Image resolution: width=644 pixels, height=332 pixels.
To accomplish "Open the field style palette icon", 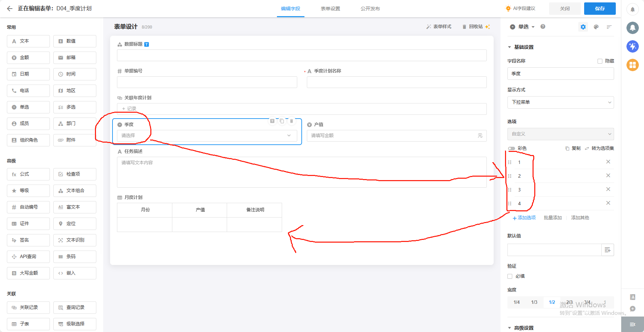I will coord(596,27).
